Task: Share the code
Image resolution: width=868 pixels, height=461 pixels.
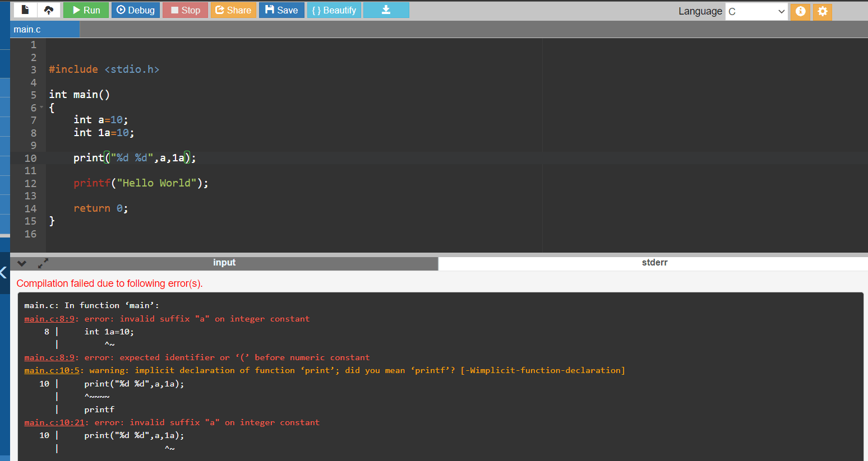Action: pos(233,10)
